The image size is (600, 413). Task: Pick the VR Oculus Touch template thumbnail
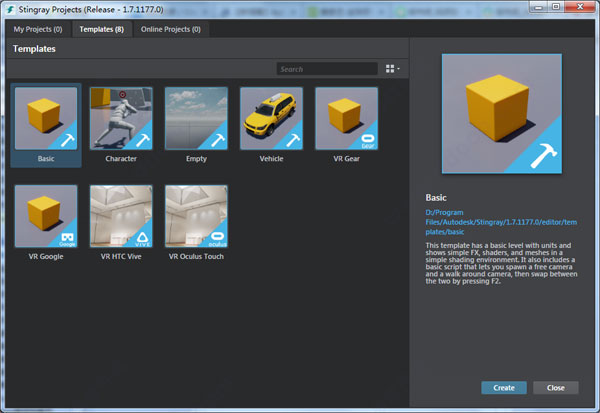point(196,216)
